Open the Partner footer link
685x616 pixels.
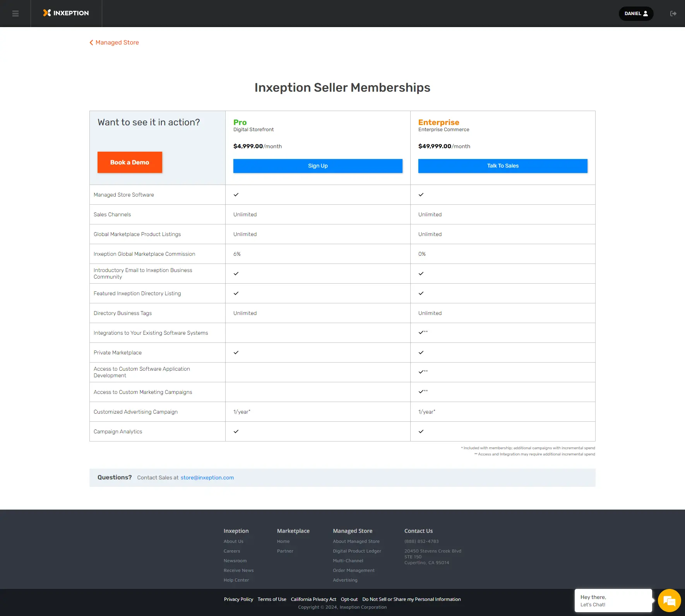click(285, 551)
